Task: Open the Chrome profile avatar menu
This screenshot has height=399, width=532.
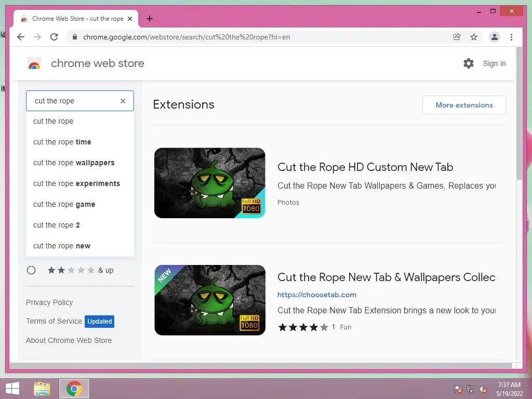Action: pyautogui.click(x=495, y=37)
